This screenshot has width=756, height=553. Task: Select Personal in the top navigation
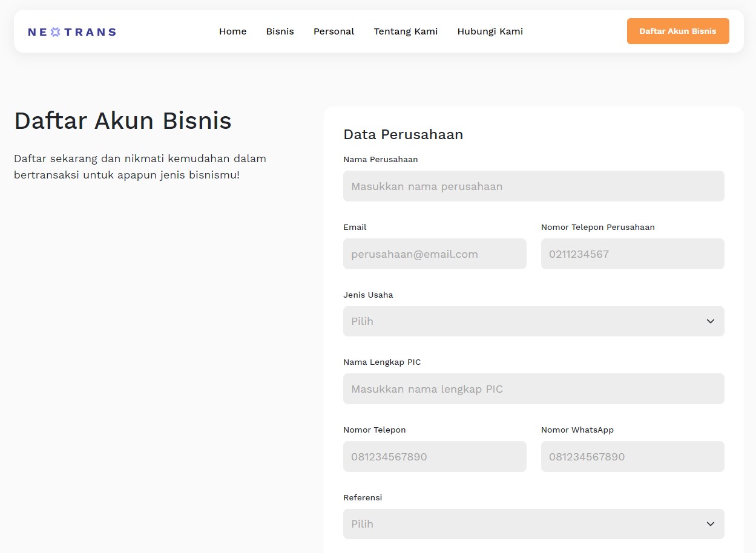tap(334, 31)
